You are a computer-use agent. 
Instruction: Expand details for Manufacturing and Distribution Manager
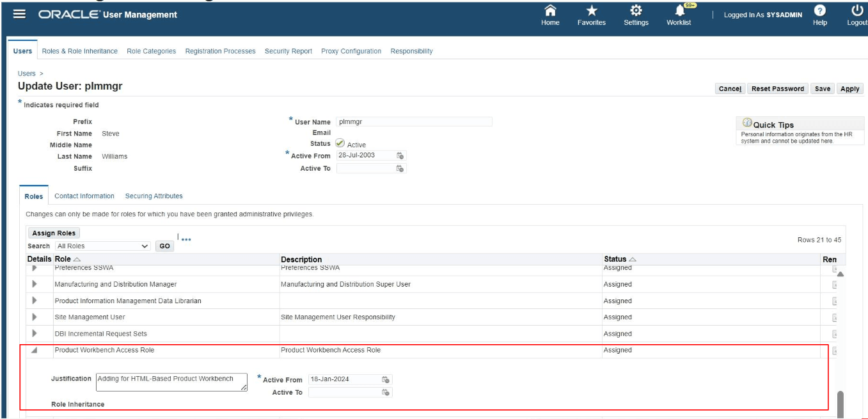(35, 284)
